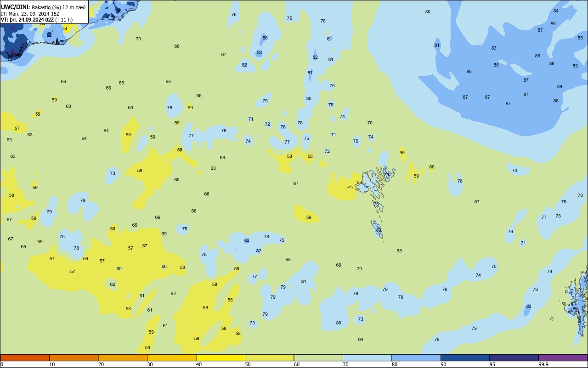Click the pale yellow 50–60 legend swatch
This screenshot has height=368, width=588.
270,357
